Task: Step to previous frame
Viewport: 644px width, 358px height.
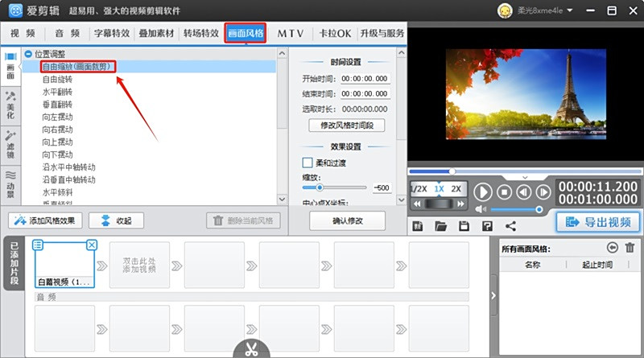Action: click(x=524, y=192)
